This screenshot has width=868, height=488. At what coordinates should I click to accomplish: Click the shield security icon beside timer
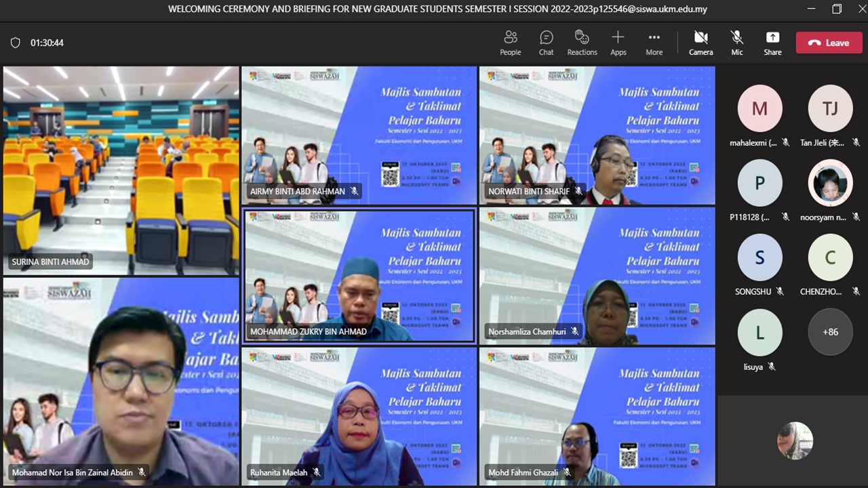click(15, 43)
